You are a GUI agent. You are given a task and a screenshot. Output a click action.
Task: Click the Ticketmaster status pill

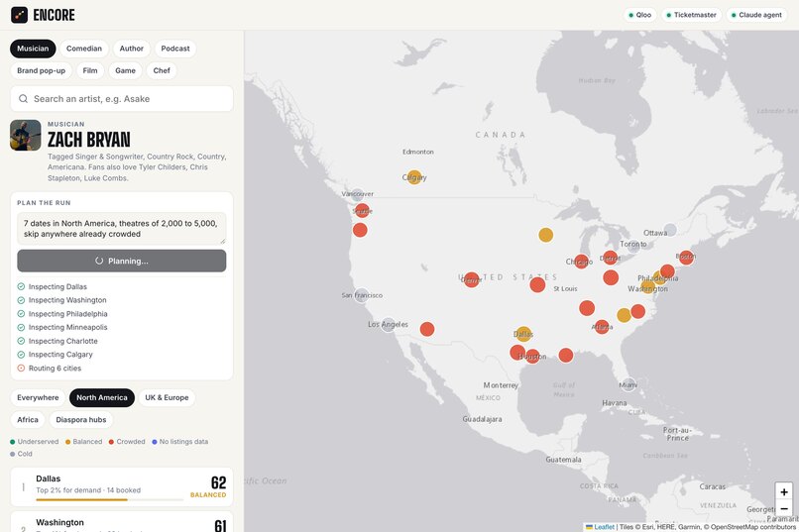point(692,15)
